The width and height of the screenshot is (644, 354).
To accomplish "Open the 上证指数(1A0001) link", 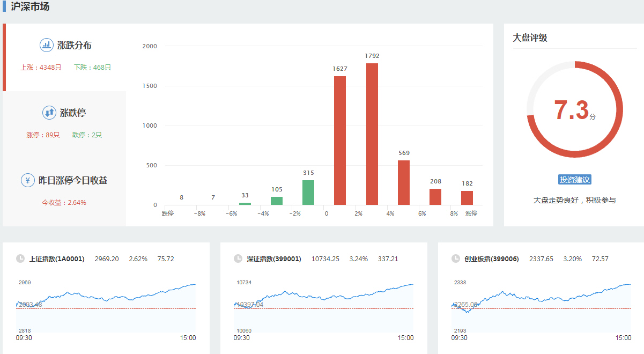I will [57, 259].
